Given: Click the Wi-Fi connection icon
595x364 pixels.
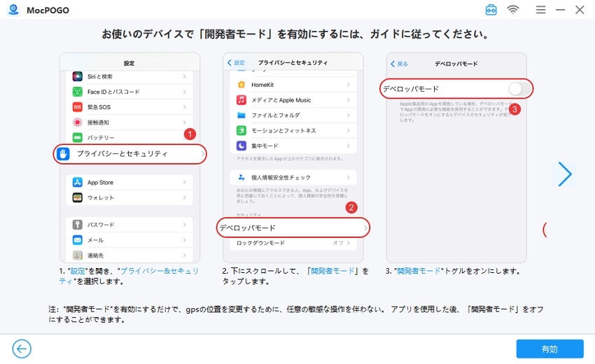Looking at the screenshot, I should click(512, 10).
